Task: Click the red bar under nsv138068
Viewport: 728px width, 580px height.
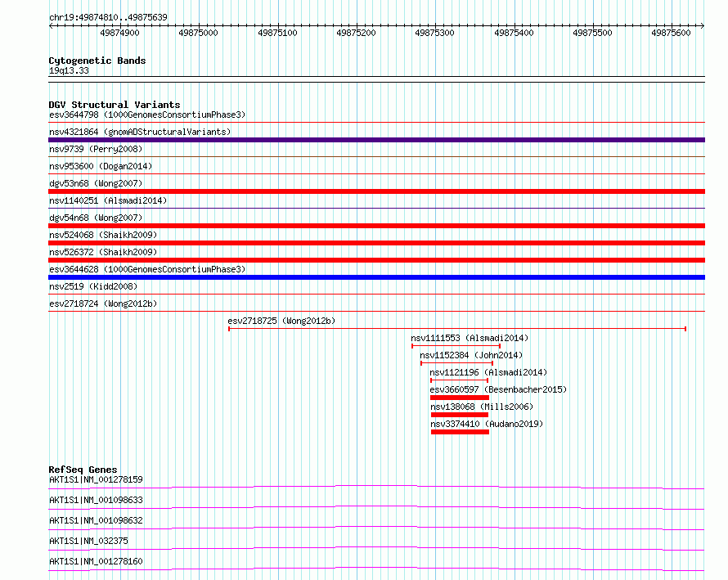Action: pyautogui.click(x=460, y=415)
